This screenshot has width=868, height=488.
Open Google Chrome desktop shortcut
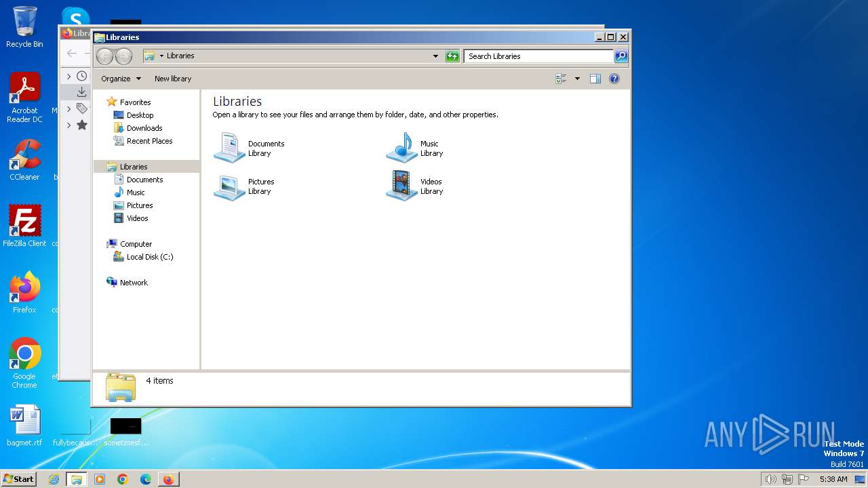[24, 363]
